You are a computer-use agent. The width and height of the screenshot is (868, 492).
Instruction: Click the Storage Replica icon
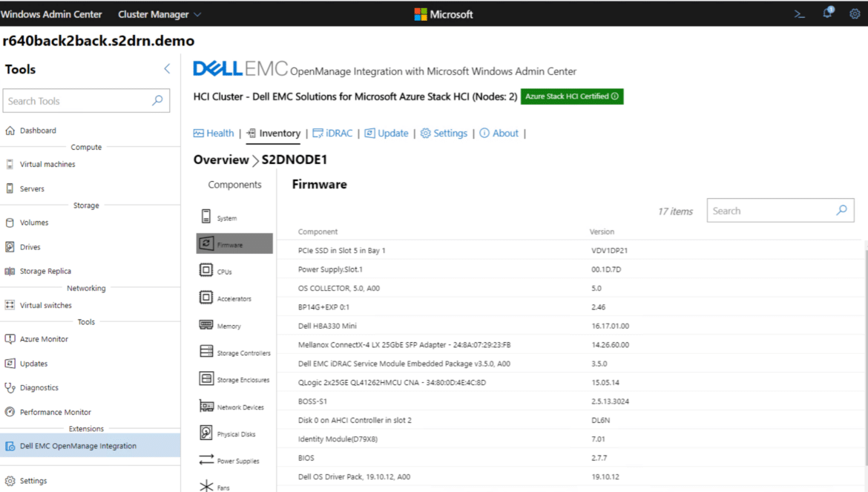[10, 271]
